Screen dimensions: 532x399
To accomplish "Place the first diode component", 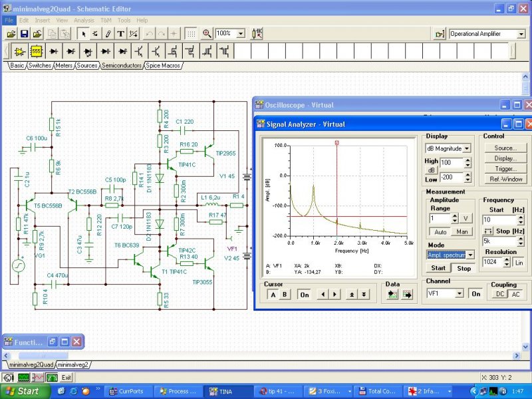I will [x=54, y=52].
